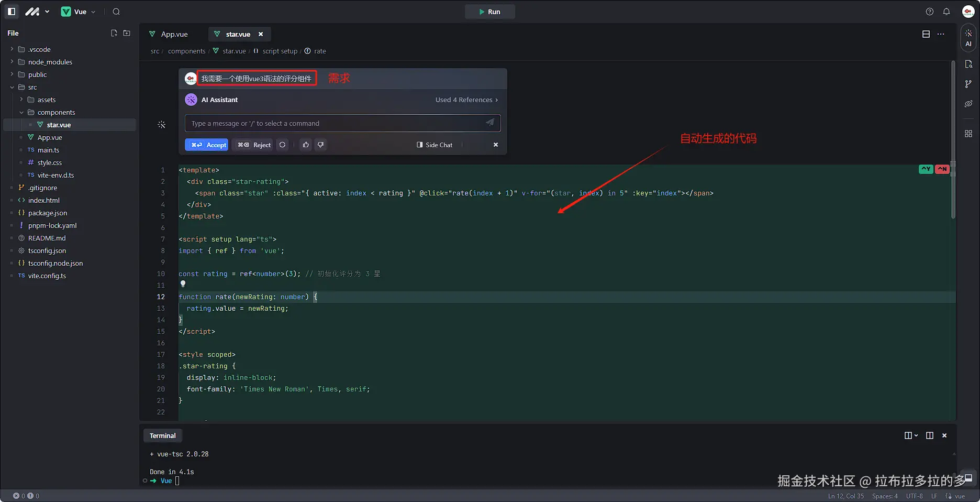Screen dimensions: 980x502
Task: Open the user avatar menu
Action: point(968,12)
